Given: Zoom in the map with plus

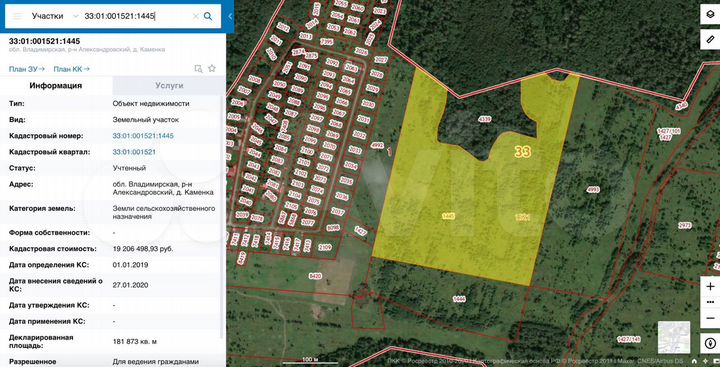Looking at the screenshot, I should pyautogui.click(x=710, y=286).
